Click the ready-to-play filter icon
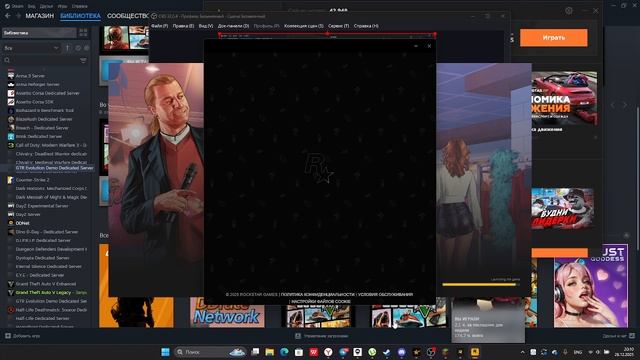Viewport: 640px width, 360px height. coord(86,48)
